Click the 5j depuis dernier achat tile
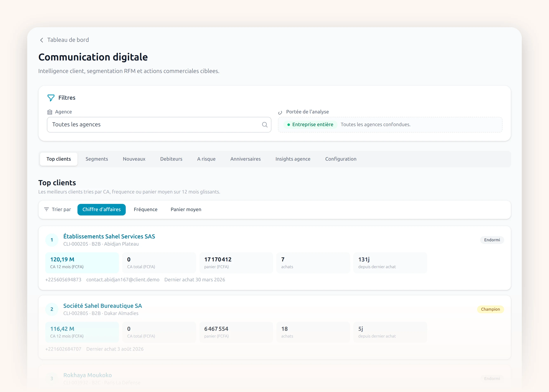549x392 pixels. click(390, 332)
